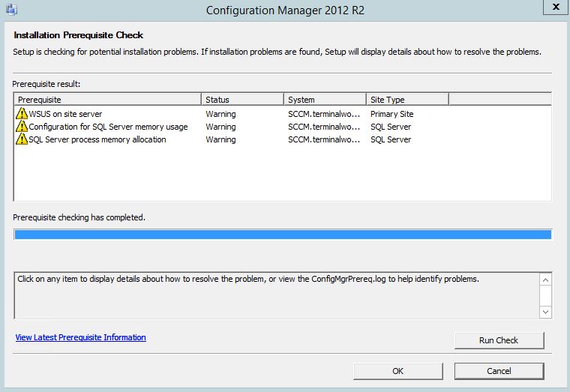
Task: Click the warning icon beside WSUS on site server
Action: tap(22, 114)
